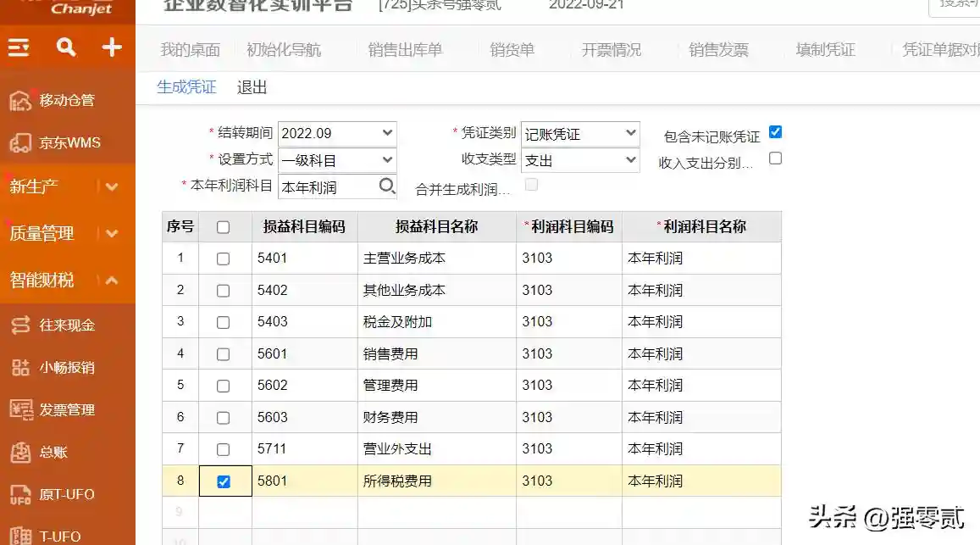Switch to the 填制凭证 tab
Image resolution: width=980 pixels, height=545 pixels.
[825, 50]
